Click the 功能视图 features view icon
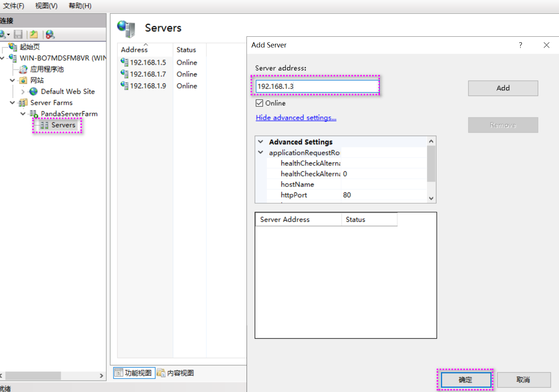 (119, 373)
